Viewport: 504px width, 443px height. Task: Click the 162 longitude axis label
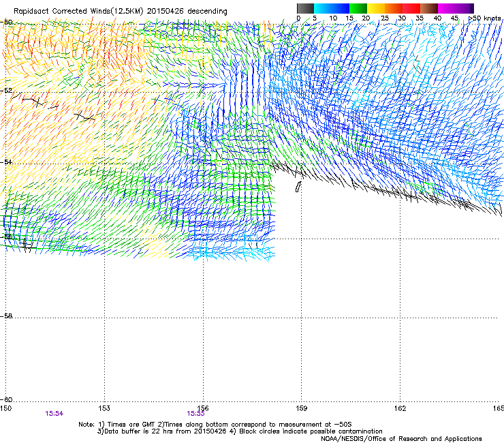pos(400,408)
